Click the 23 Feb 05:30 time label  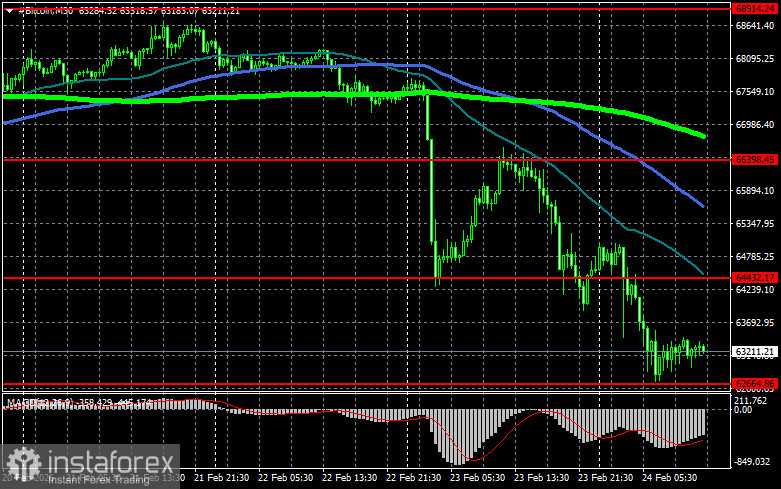[477, 478]
